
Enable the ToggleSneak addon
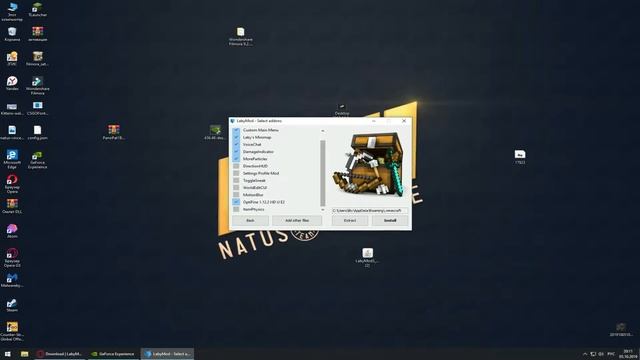pos(236,180)
